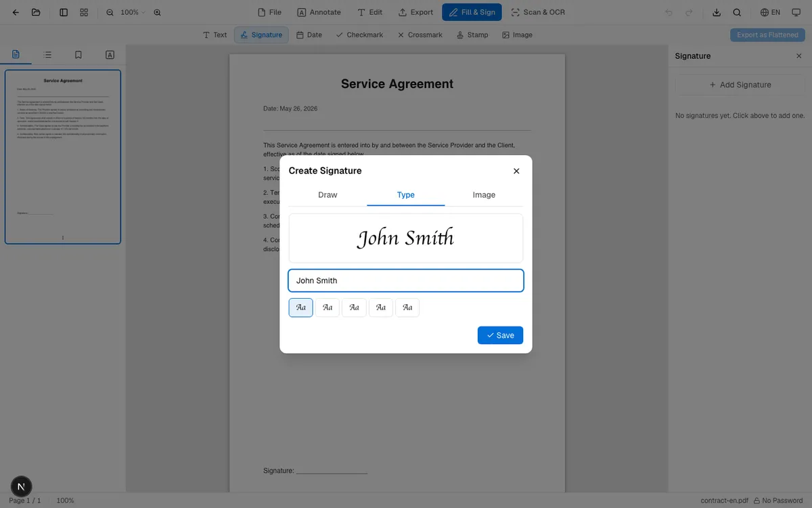Show bookmarks sidebar tab
Viewport: 812px width, 508px height.
click(78, 55)
